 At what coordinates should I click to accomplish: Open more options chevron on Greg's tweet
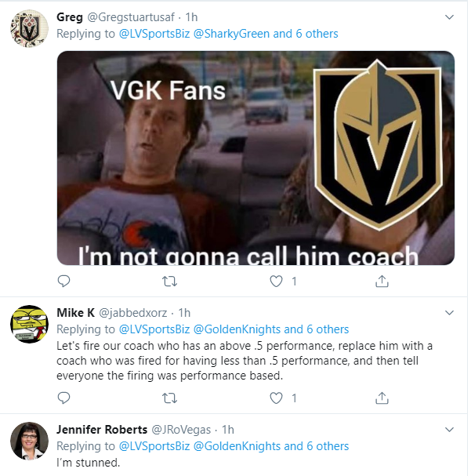click(449, 16)
